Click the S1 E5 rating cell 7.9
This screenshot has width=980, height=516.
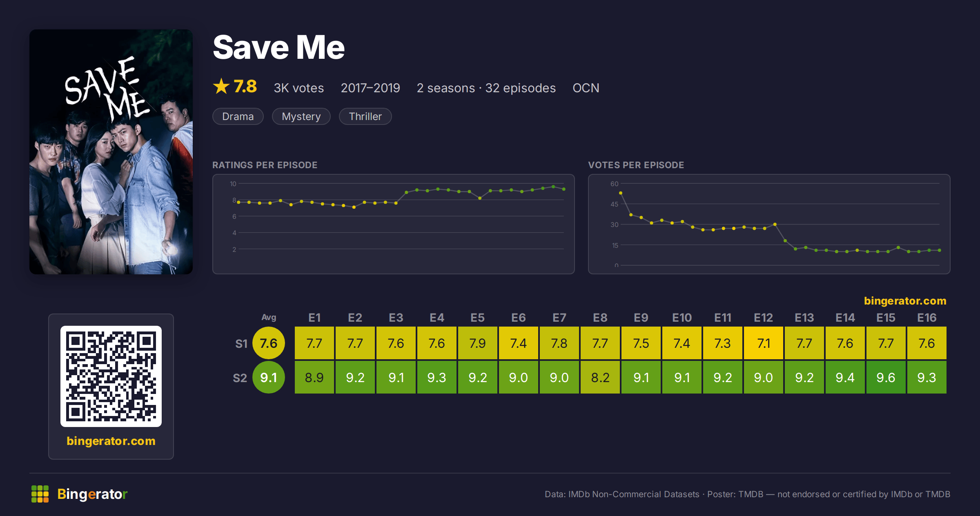pos(478,343)
